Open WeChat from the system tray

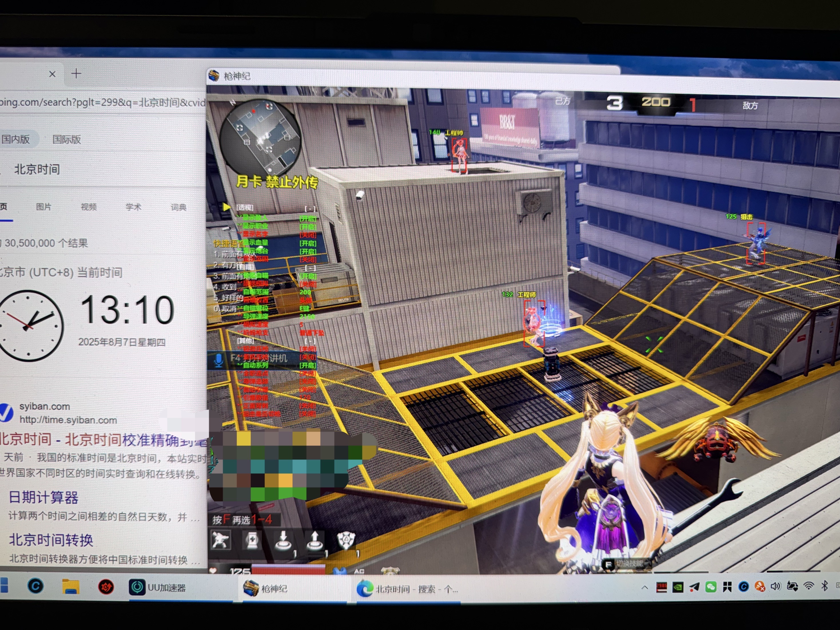click(711, 587)
